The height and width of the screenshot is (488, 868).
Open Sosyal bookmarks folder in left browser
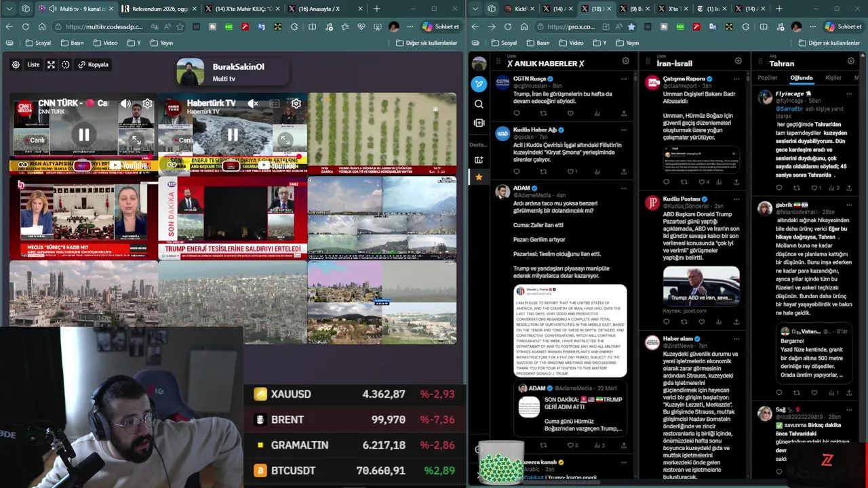click(x=38, y=43)
